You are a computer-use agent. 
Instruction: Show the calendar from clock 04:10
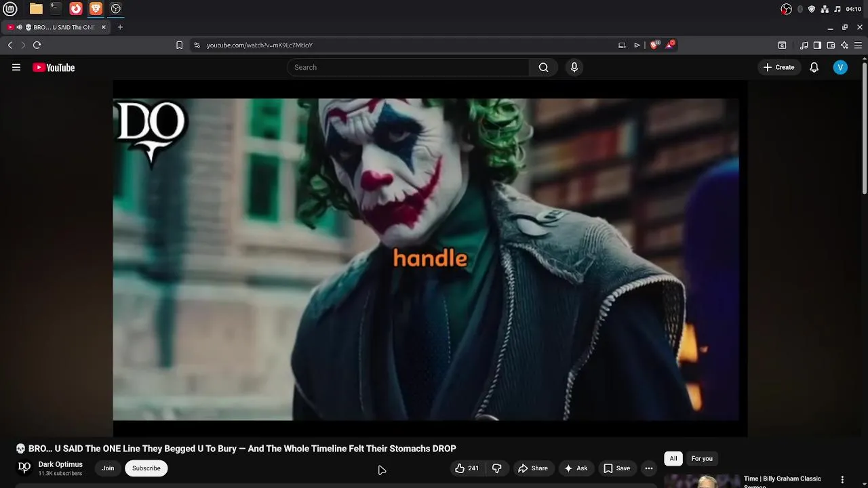click(854, 9)
